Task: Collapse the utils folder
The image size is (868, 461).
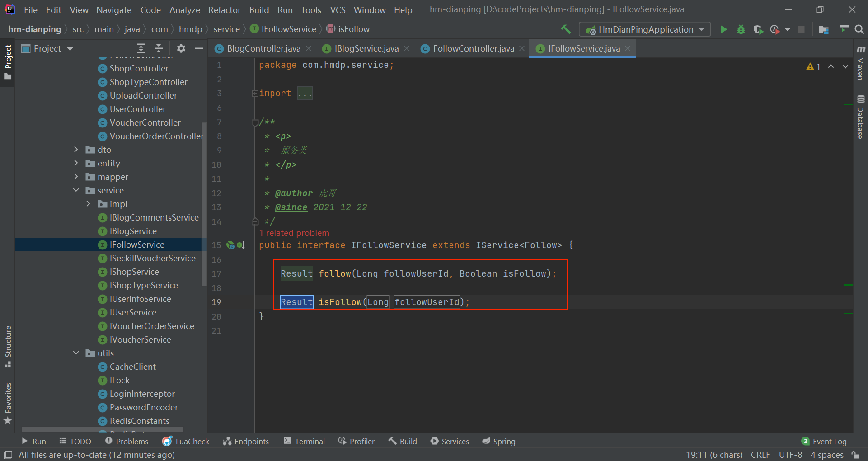Action: tap(76, 353)
